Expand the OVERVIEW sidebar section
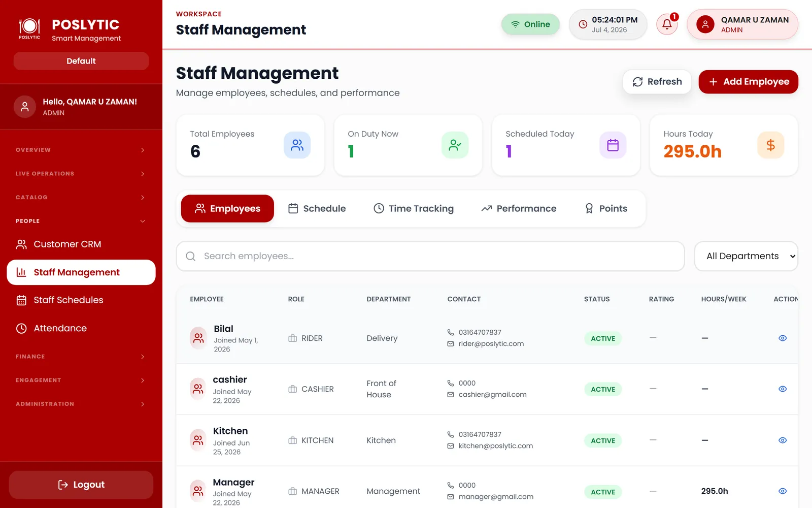This screenshot has width=812, height=508. (81, 150)
